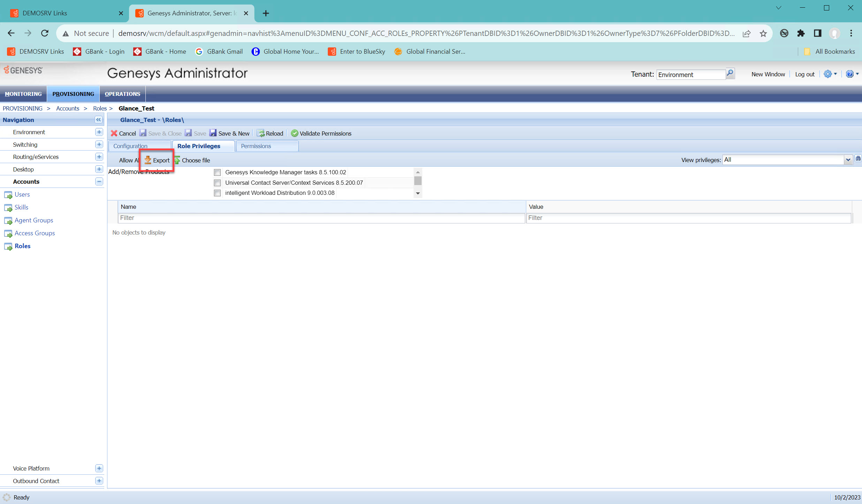The image size is (862, 504).
Task: Expand the Outbound Contact section
Action: click(99, 481)
